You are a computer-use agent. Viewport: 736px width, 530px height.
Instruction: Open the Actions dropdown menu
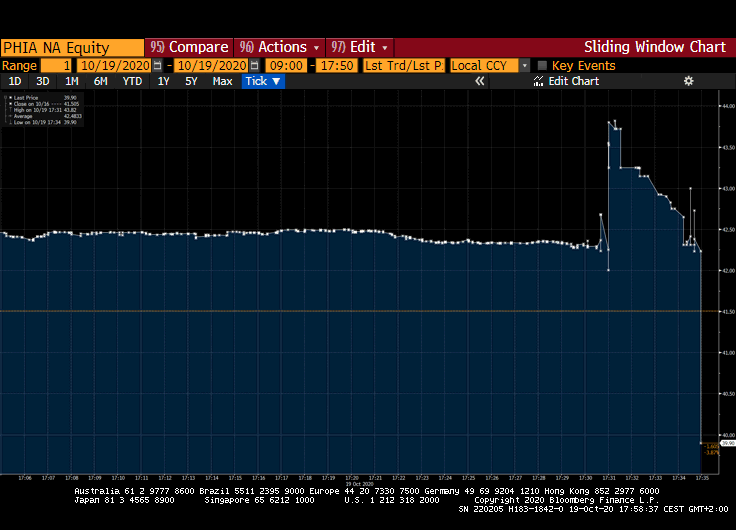click(279, 47)
